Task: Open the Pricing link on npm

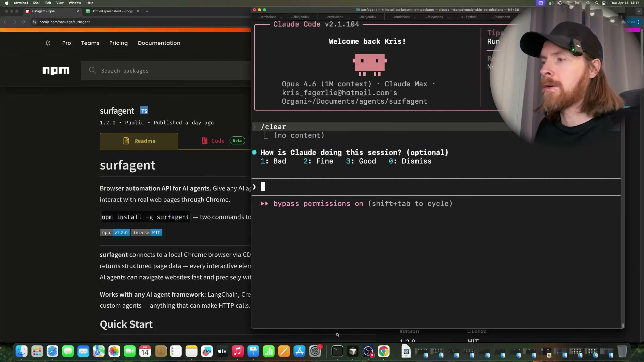Action: 118,43
